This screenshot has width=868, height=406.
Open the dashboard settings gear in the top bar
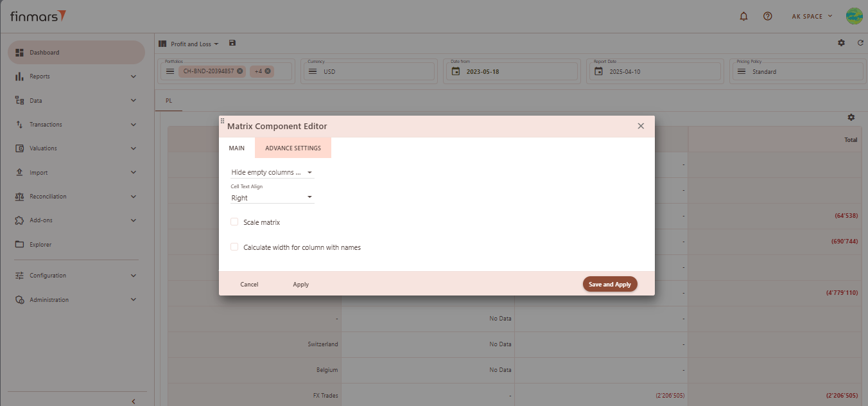coord(841,43)
